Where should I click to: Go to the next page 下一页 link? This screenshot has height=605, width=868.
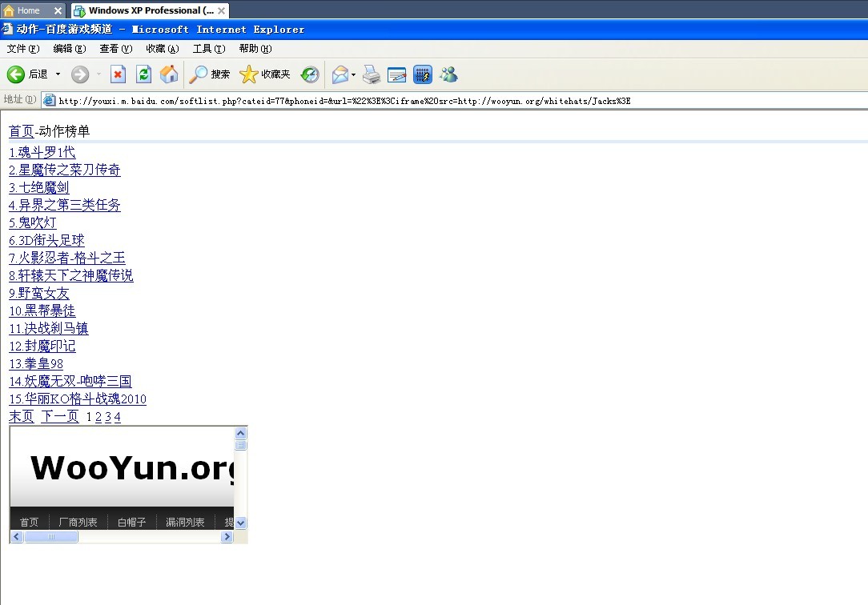[x=60, y=417]
